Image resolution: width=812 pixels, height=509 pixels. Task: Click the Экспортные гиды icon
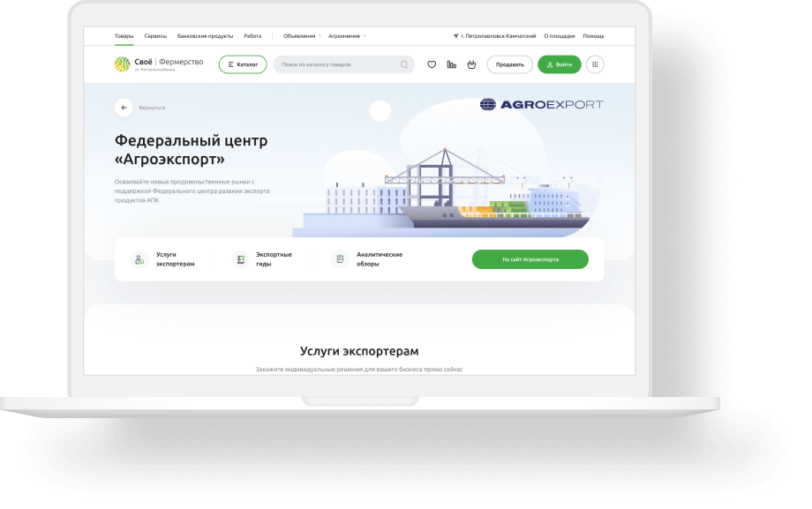[x=240, y=258]
